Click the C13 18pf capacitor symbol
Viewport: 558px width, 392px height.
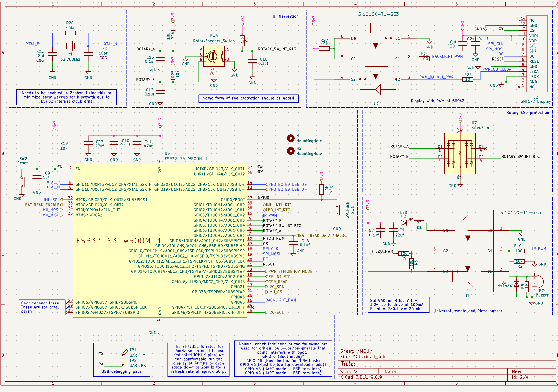point(53,54)
